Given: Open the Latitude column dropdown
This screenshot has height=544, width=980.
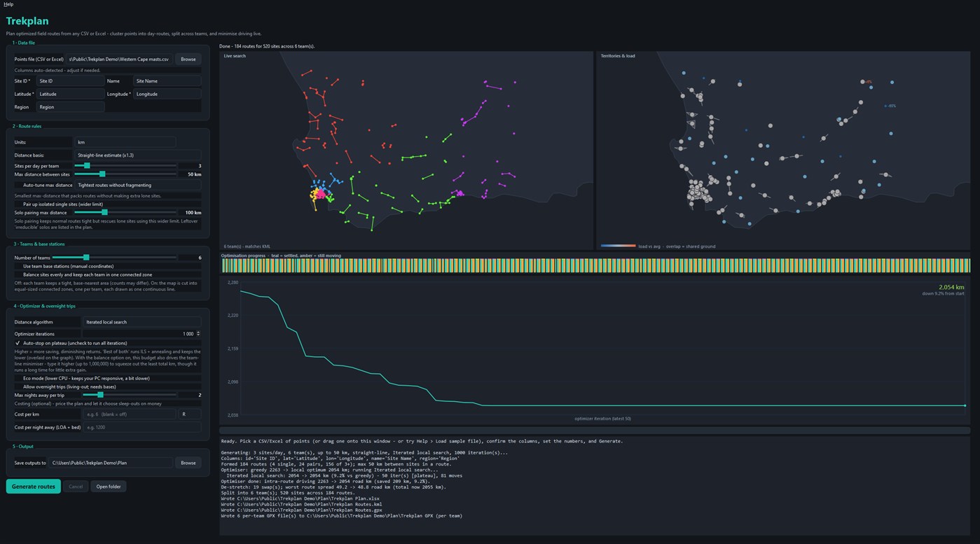Looking at the screenshot, I should tap(70, 94).
